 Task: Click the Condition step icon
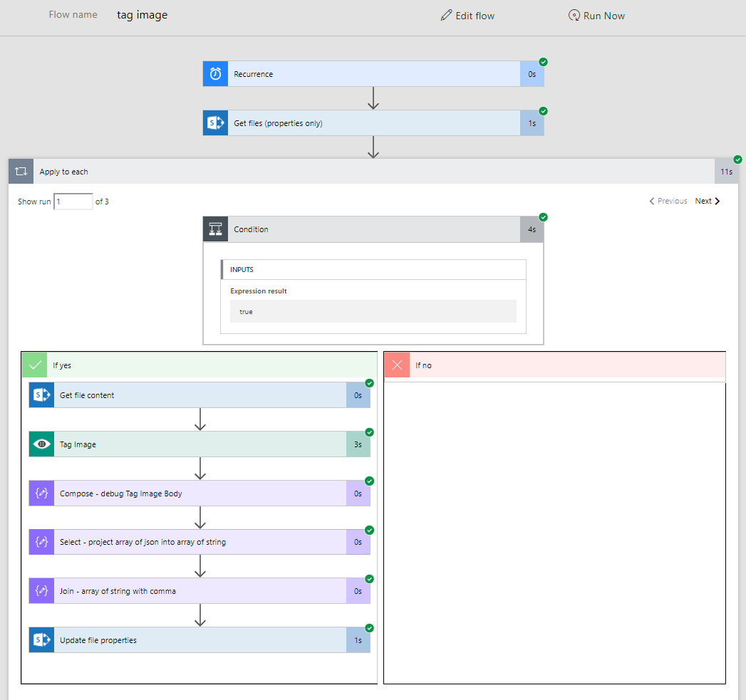(215, 229)
